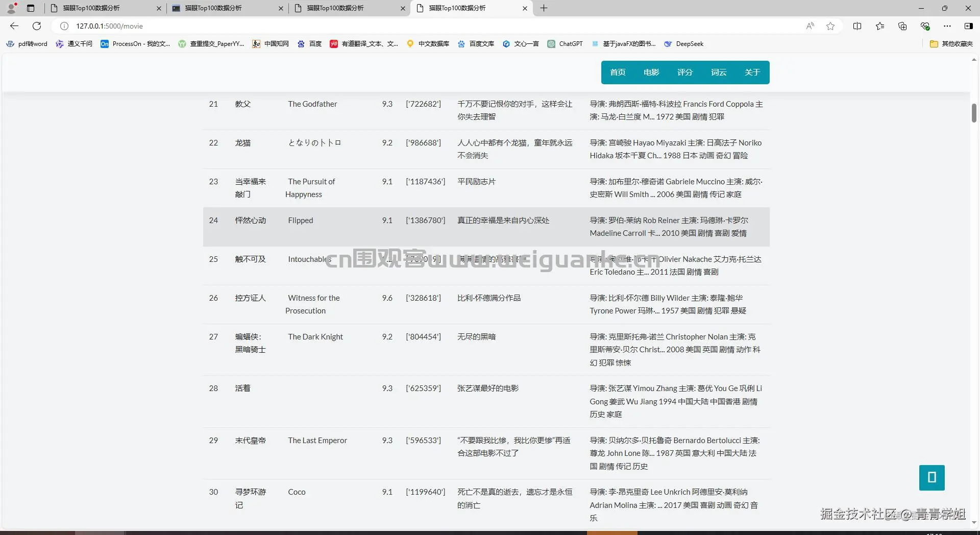Click movie title 教父 in row 21
The image size is (980, 535).
(x=243, y=104)
